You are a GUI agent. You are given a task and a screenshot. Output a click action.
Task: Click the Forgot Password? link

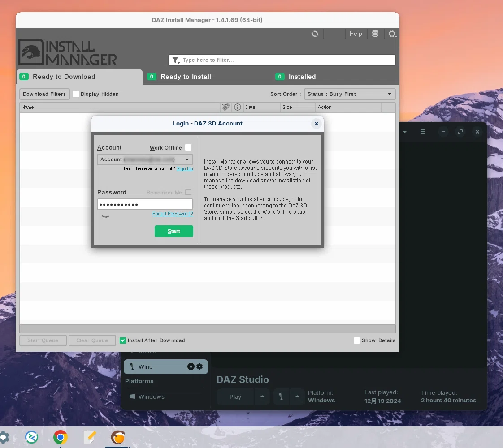[173, 214]
